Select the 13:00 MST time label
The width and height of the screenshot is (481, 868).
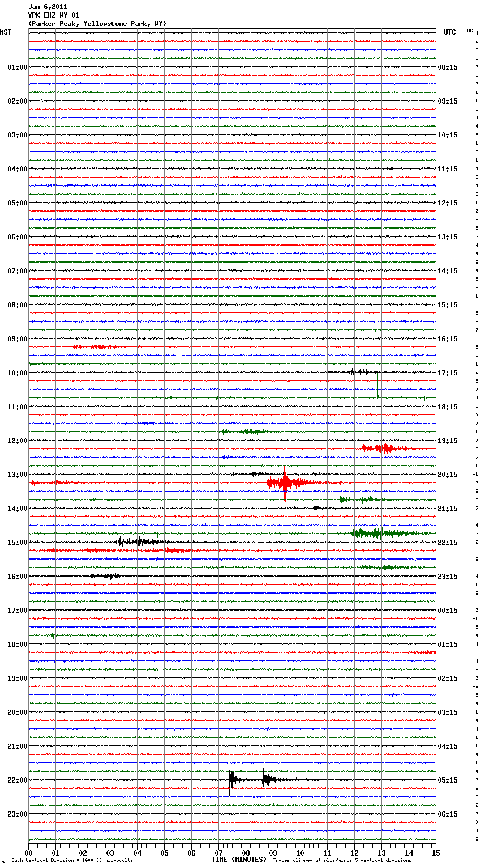click(x=17, y=475)
